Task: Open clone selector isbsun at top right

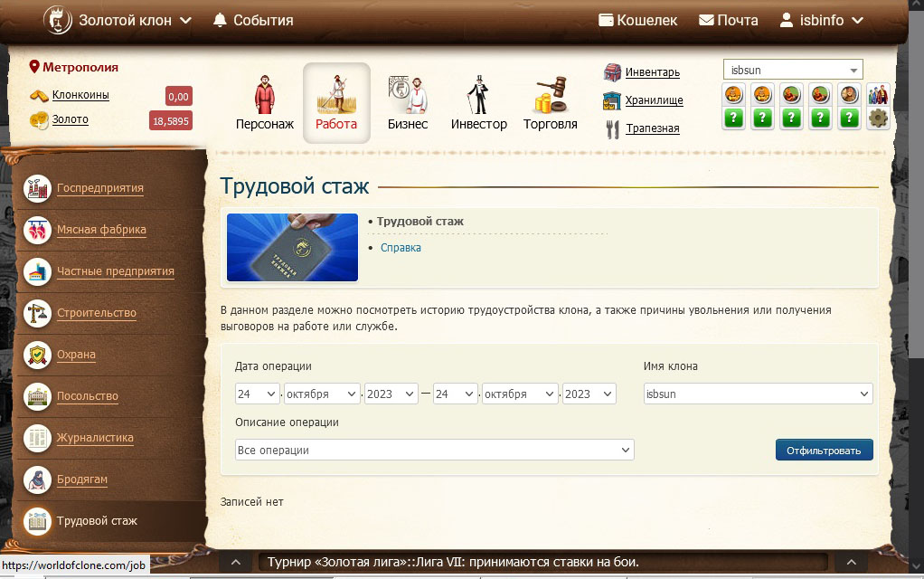Action: coord(792,70)
